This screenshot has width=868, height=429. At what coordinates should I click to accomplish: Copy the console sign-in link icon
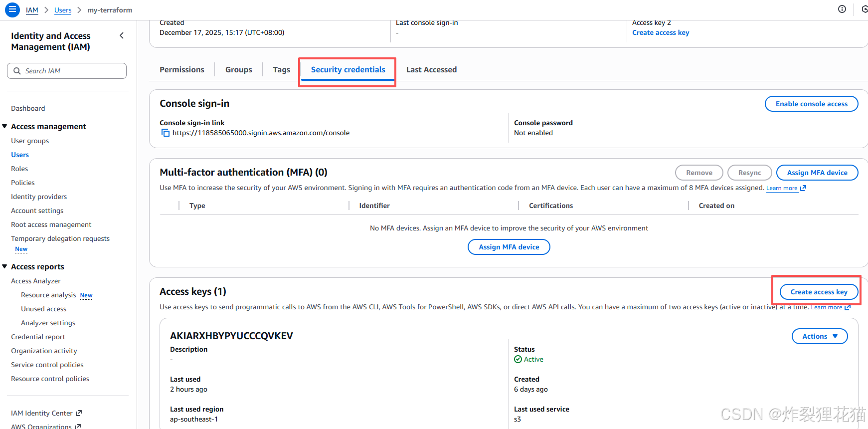click(x=165, y=133)
